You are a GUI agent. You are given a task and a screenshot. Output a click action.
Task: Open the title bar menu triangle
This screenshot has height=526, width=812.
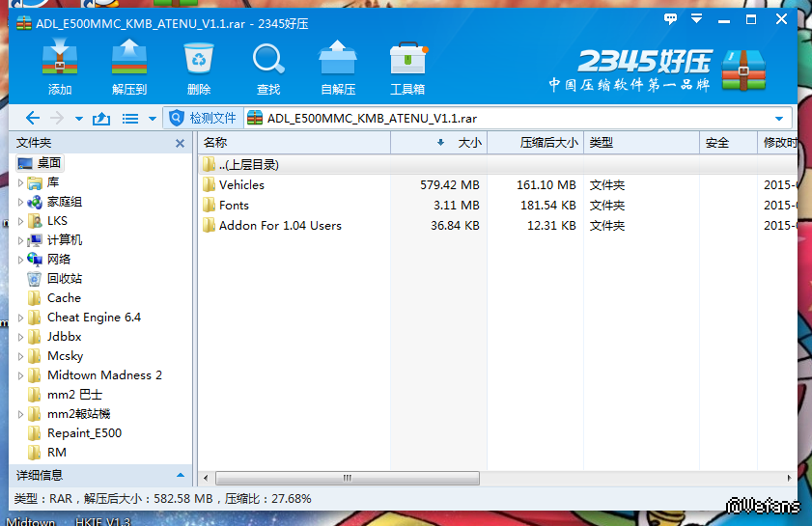click(696, 19)
